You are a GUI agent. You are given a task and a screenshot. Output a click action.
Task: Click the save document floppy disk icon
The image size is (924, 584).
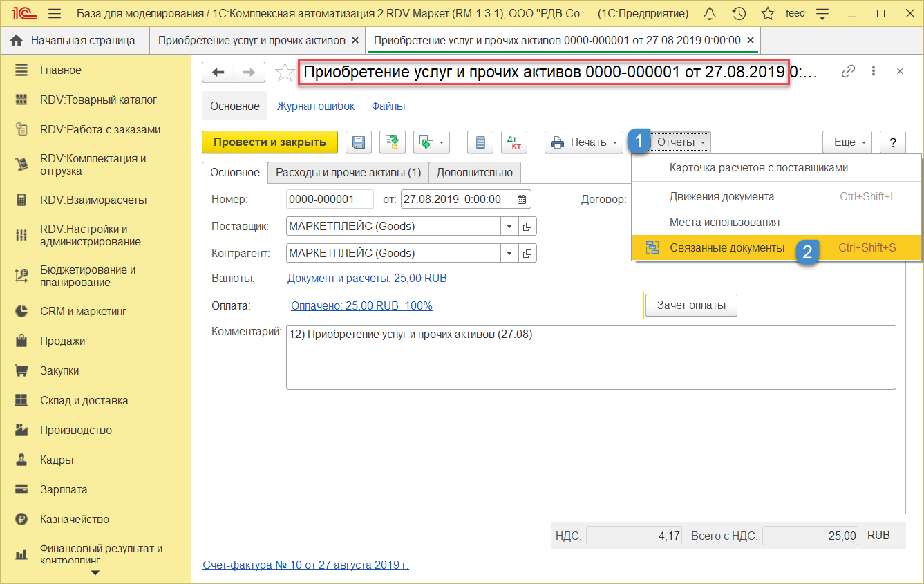tap(359, 142)
